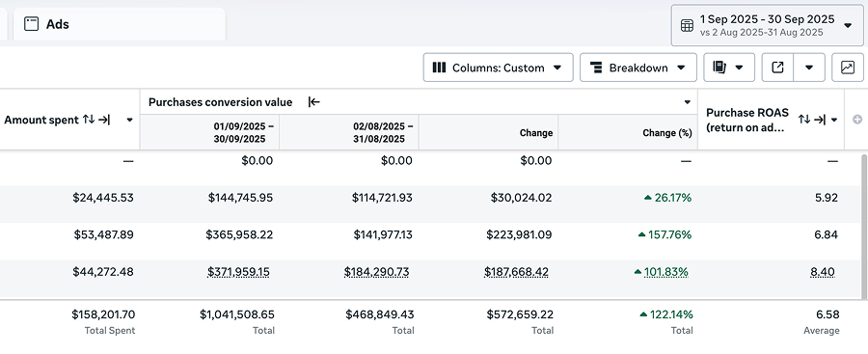Image resolution: width=868 pixels, height=354 pixels.
Task: Open Amount spent column options caret
Action: (129, 120)
